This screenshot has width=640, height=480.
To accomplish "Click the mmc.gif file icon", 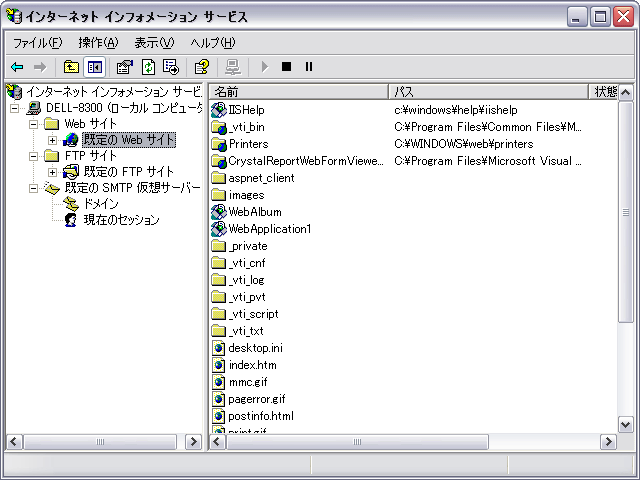I will [218, 382].
